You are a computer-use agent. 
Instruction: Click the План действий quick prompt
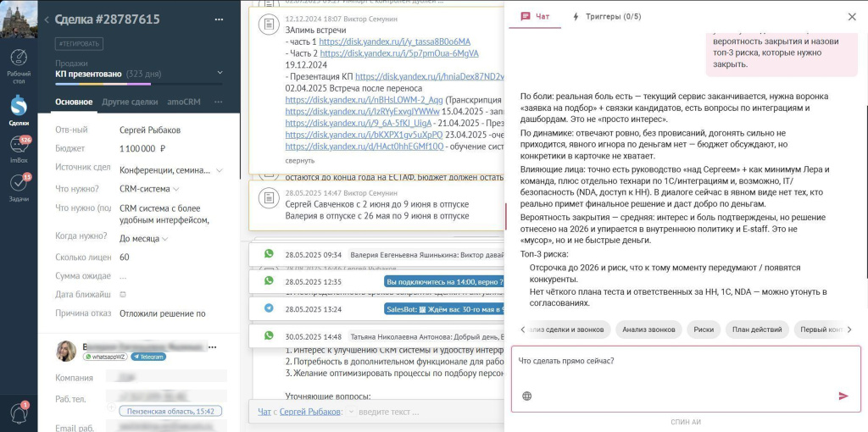(x=757, y=330)
